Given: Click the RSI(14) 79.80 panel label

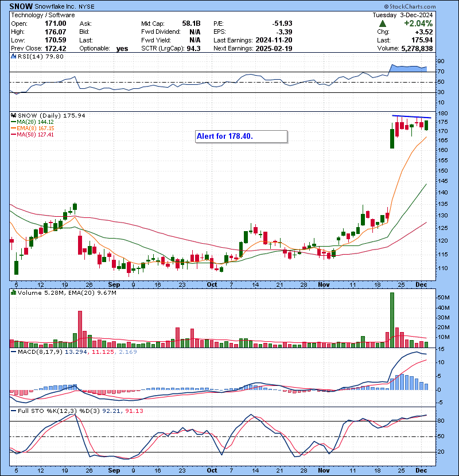Looking at the screenshot, I should pyautogui.click(x=41, y=56).
